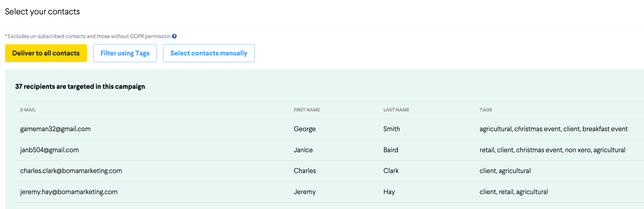Click the 37 recipients targeted heading
Viewport: 644px width, 209px height.
point(80,87)
